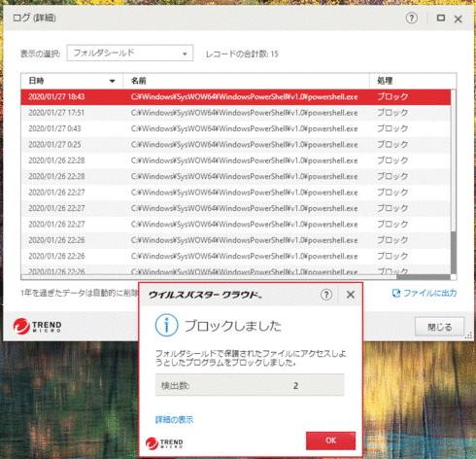476x459 pixels.
Task: Open help in the log details window
Action: (411, 18)
